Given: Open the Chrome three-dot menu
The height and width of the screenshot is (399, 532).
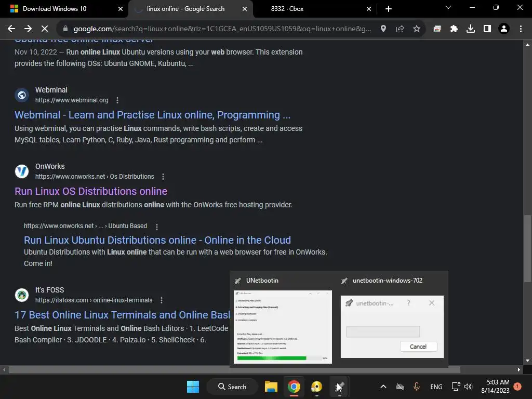Looking at the screenshot, I should tap(521, 29).
